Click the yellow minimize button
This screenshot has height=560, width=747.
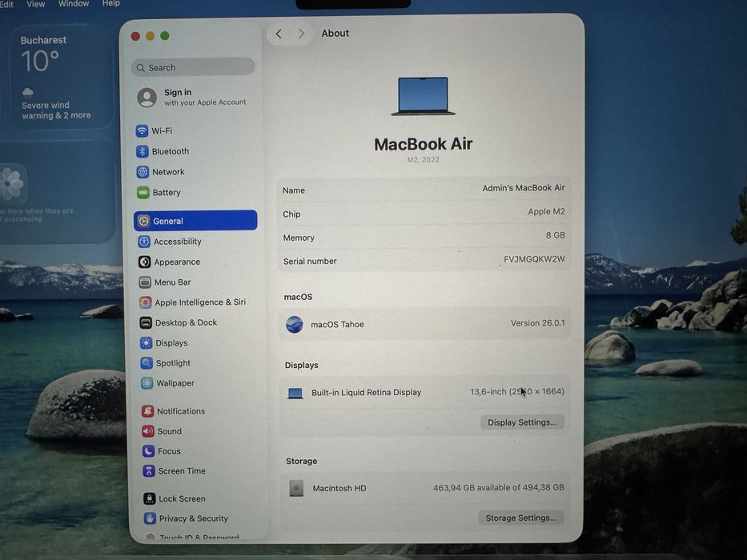tap(150, 36)
